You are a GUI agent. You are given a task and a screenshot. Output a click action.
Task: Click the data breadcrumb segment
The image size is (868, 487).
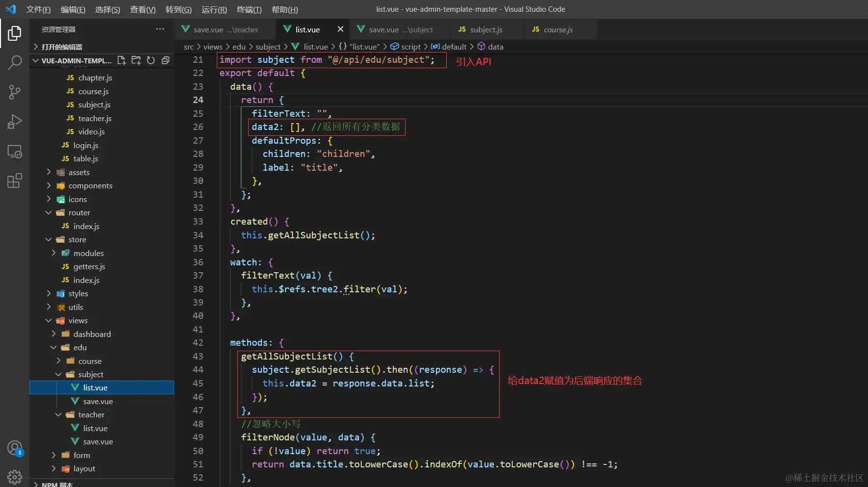[490, 47]
